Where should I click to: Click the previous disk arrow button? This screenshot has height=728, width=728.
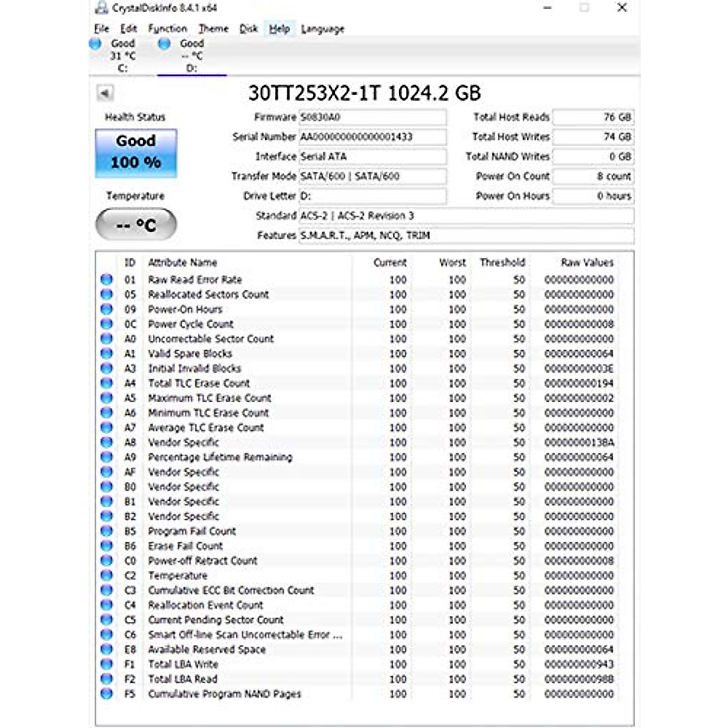[x=105, y=93]
